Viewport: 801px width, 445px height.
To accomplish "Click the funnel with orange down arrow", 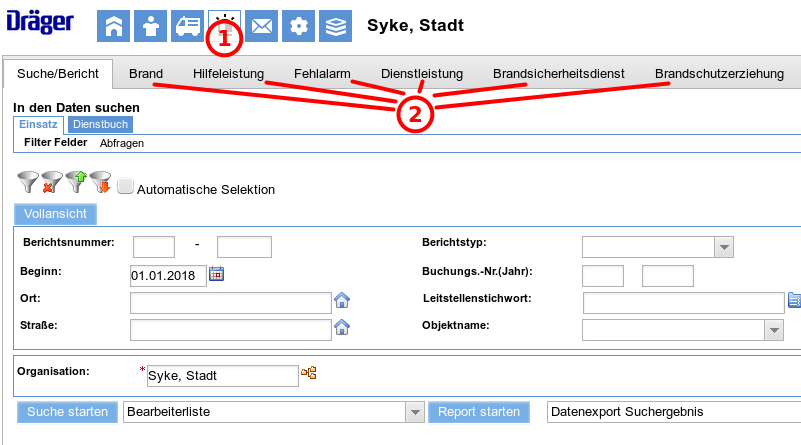I will pyautogui.click(x=100, y=182).
